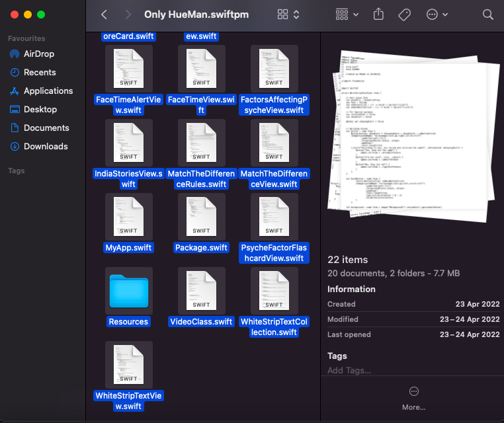This screenshot has width=504, height=423.
Task: Go back with the left chevron
Action: coord(104,14)
